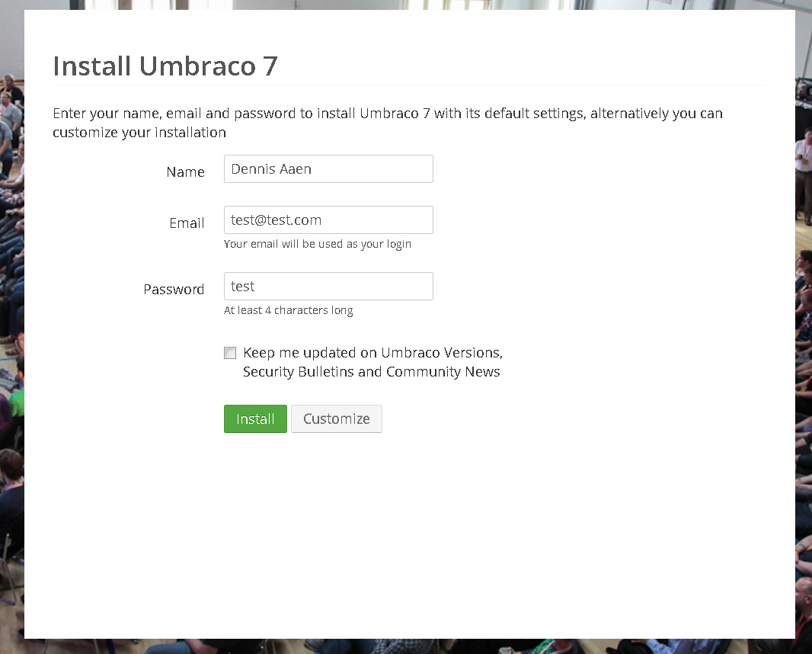
Task: Open the Customize installation options
Action: 337,418
